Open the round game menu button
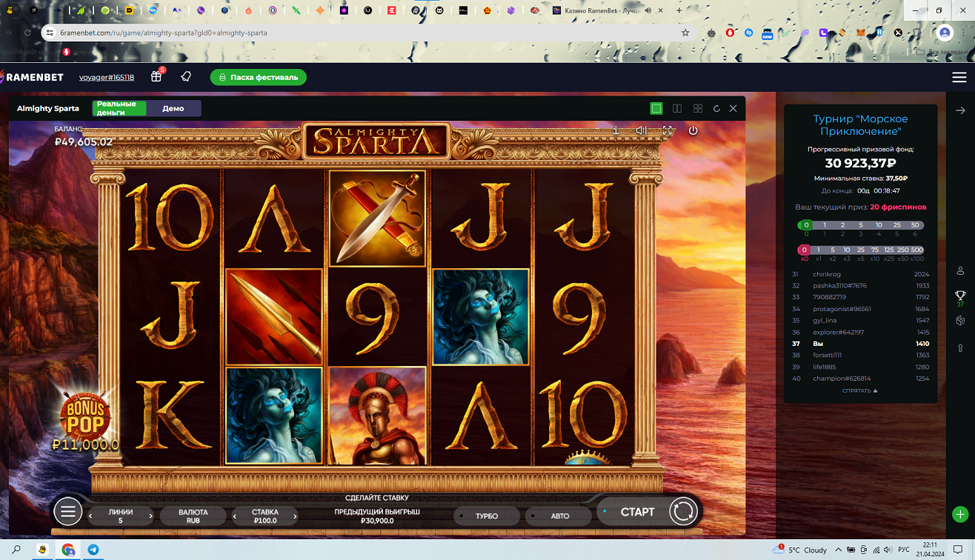 point(67,511)
